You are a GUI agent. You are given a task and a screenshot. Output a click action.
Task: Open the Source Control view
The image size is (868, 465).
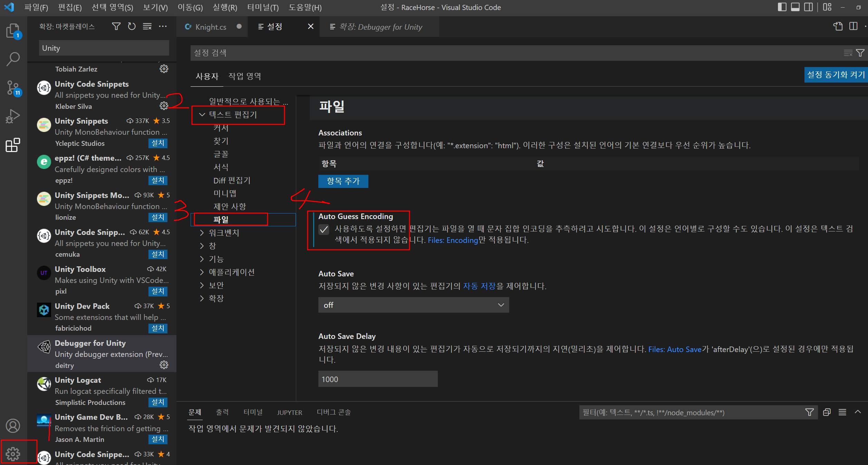click(13, 88)
